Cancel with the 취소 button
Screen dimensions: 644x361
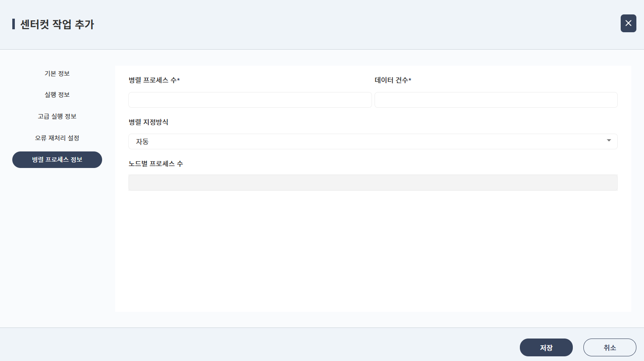(x=610, y=347)
